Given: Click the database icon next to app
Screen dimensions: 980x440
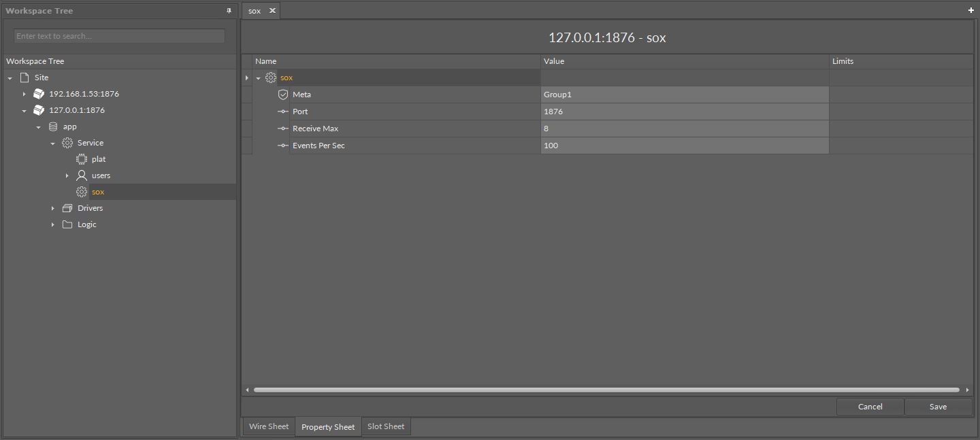Looking at the screenshot, I should click(53, 126).
